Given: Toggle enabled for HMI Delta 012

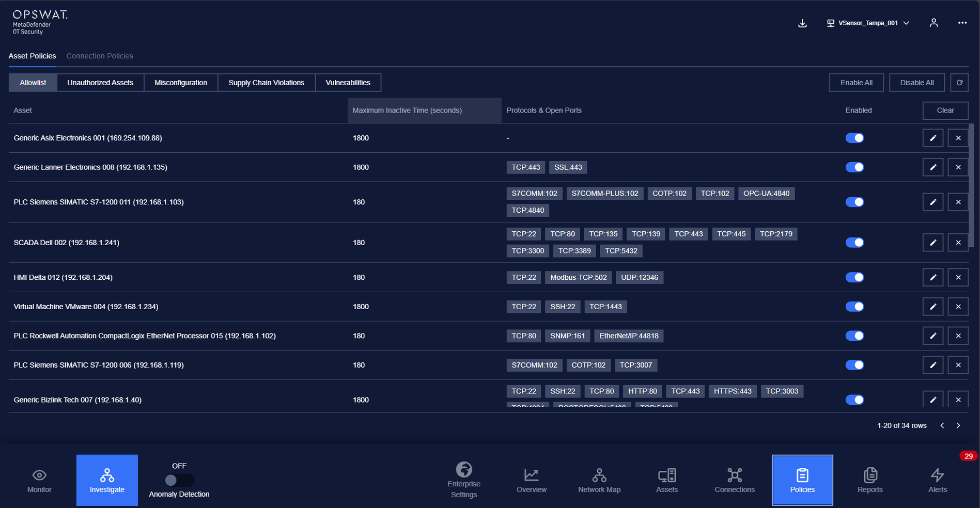Looking at the screenshot, I should [x=854, y=277].
